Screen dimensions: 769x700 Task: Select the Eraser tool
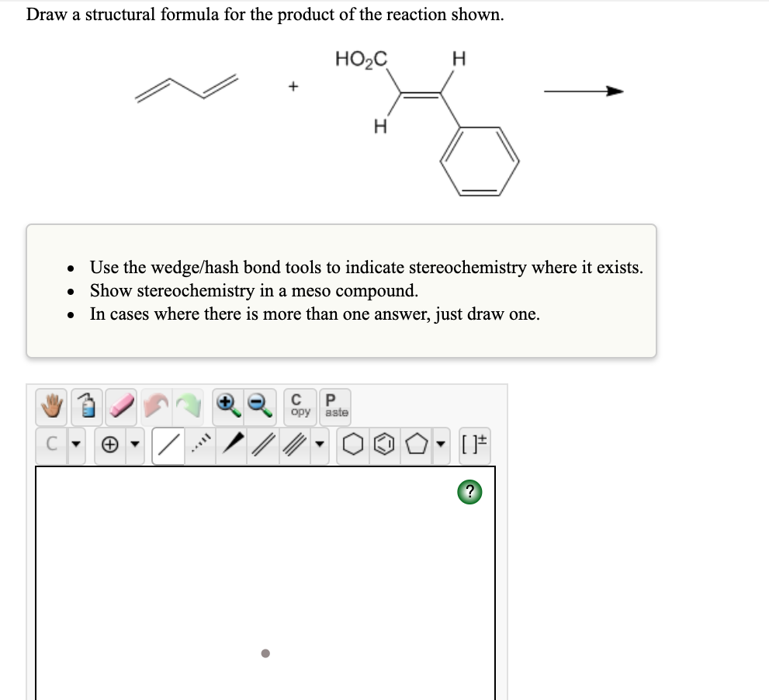(122, 406)
